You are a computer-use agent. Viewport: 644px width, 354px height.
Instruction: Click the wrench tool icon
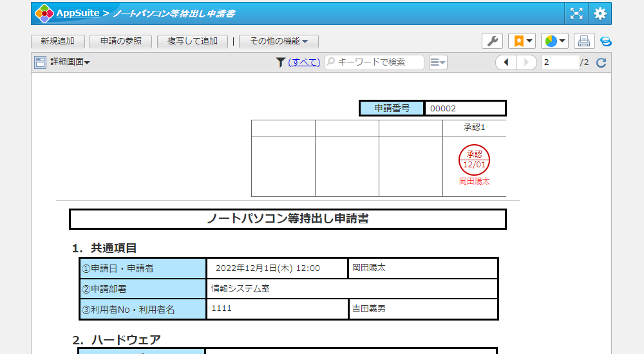click(492, 41)
